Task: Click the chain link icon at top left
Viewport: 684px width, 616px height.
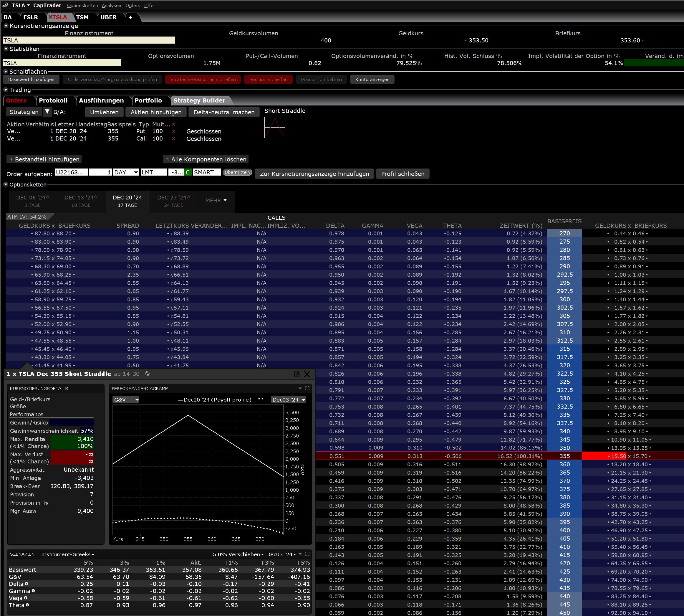Action: point(5,5)
